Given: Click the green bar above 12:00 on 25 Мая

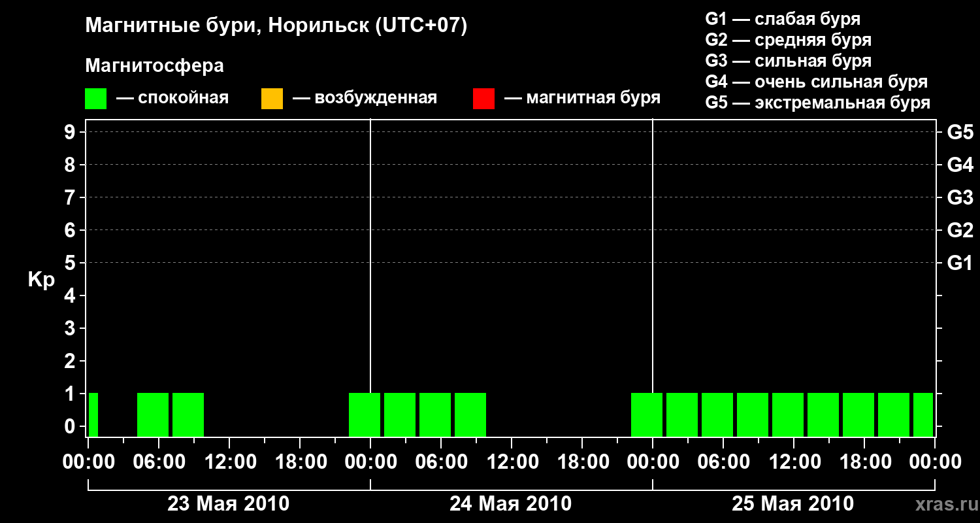Looking at the screenshot, I should [788, 414].
